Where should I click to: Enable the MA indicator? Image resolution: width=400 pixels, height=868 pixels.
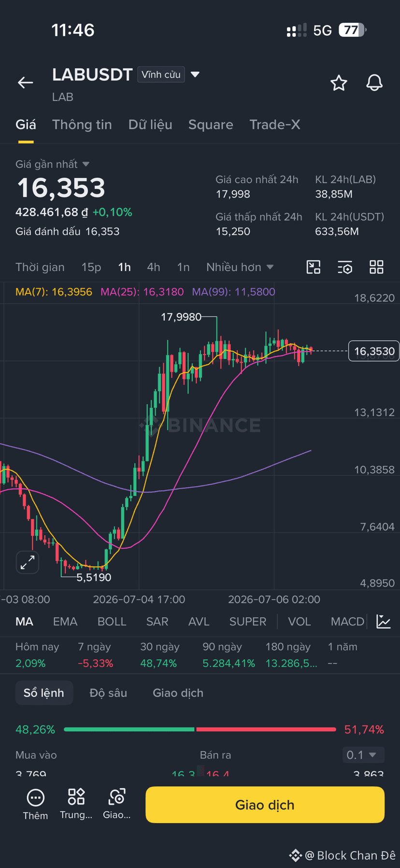pos(25,622)
